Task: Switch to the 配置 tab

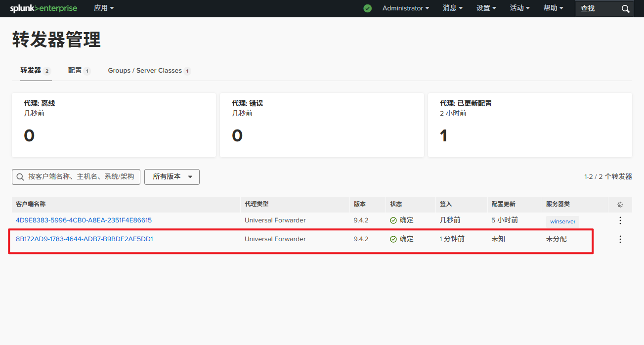Action: [x=75, y=70]
